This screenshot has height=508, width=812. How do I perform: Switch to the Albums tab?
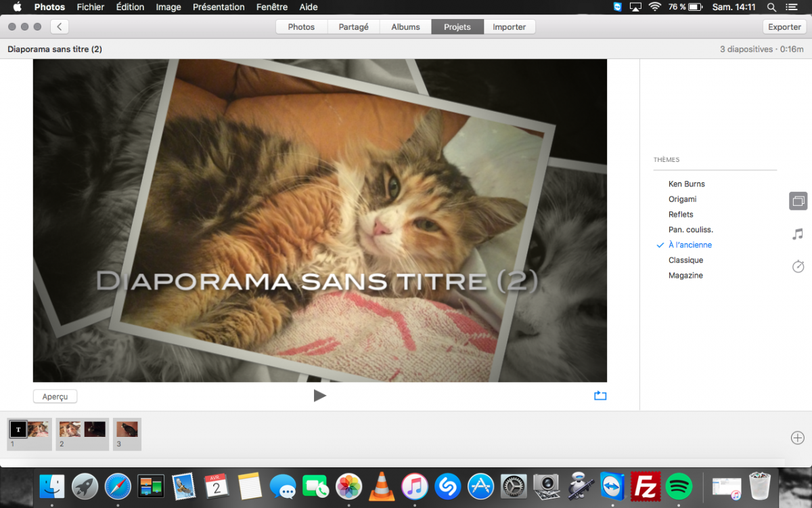tap(405, 27)
